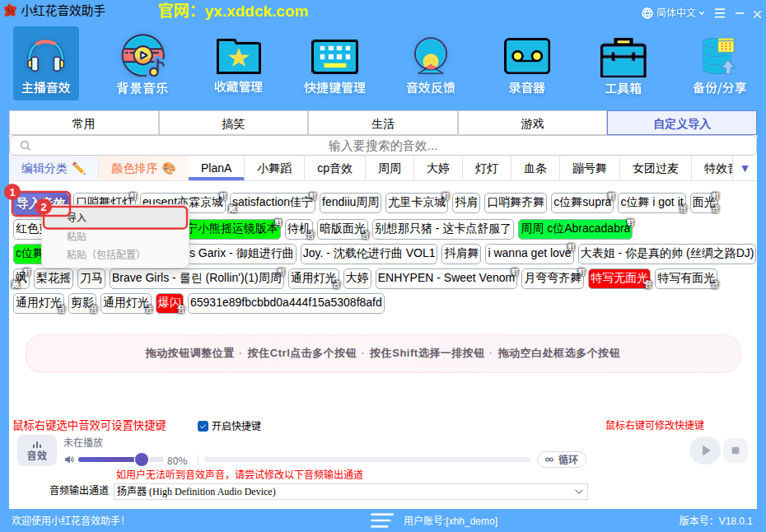This screenshot has height=532, width=766.
Task: Click the red flower app logo
Action: 10,11
